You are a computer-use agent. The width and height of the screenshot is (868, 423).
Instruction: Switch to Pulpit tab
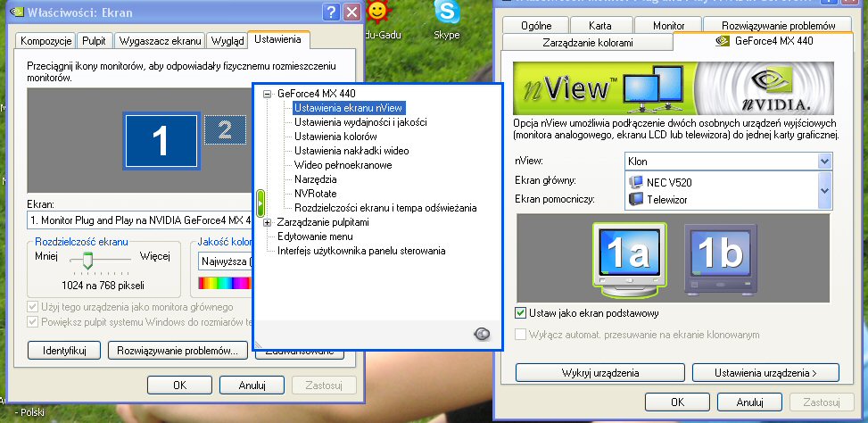pyautogui.click(x=95, y=41)
